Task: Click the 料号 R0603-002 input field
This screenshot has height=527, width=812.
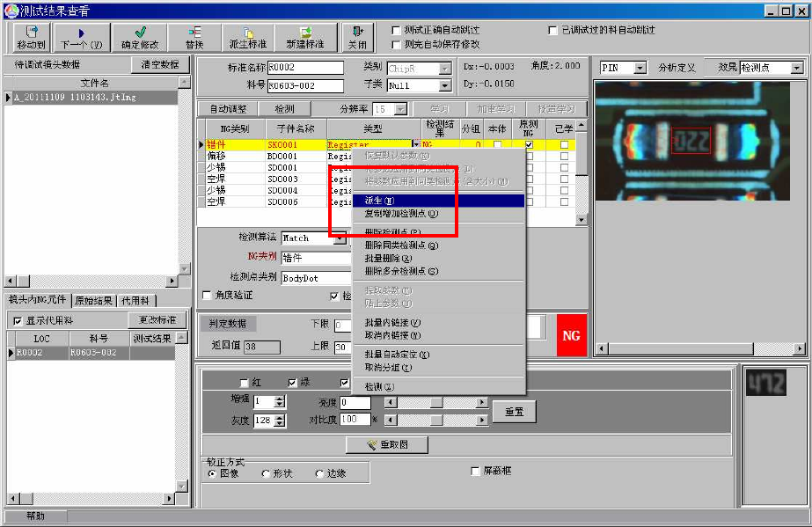Action: coord(305,86)
